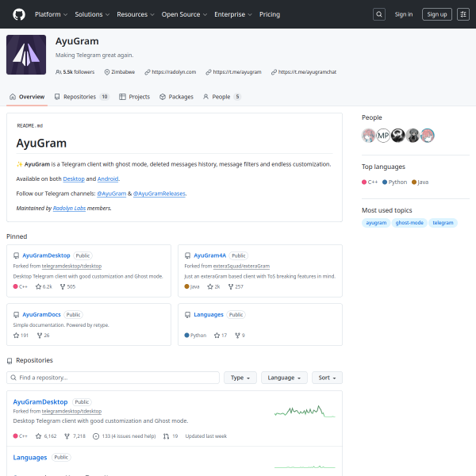Image resolution: width=476 pixels, height=476 pixels.
Task: Select the Overview tab
Action: coord(27,97)
